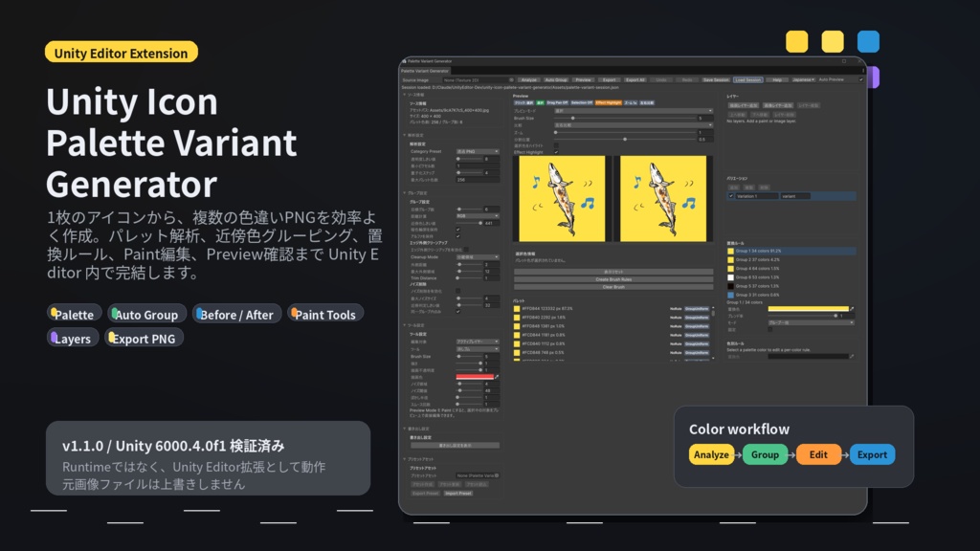Open the RGB color distance dropdown
The width and height of the screenshot is (980, 551).
tap(478, 216)
